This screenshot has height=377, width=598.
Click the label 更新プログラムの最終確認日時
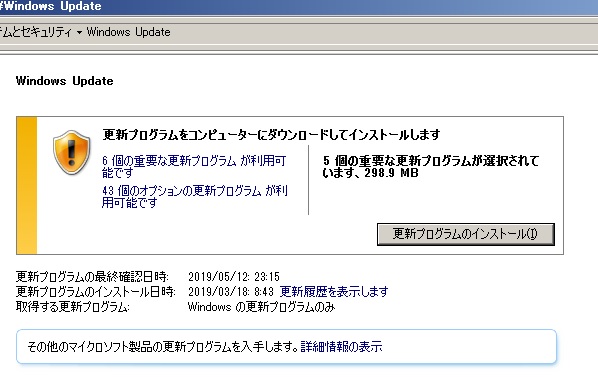tap(92, 276)
